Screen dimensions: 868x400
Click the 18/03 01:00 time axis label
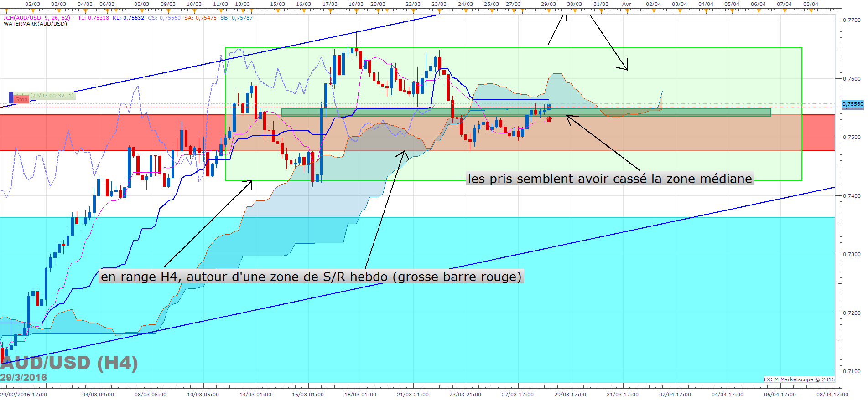pyautogui.click(x=360, y=395)
